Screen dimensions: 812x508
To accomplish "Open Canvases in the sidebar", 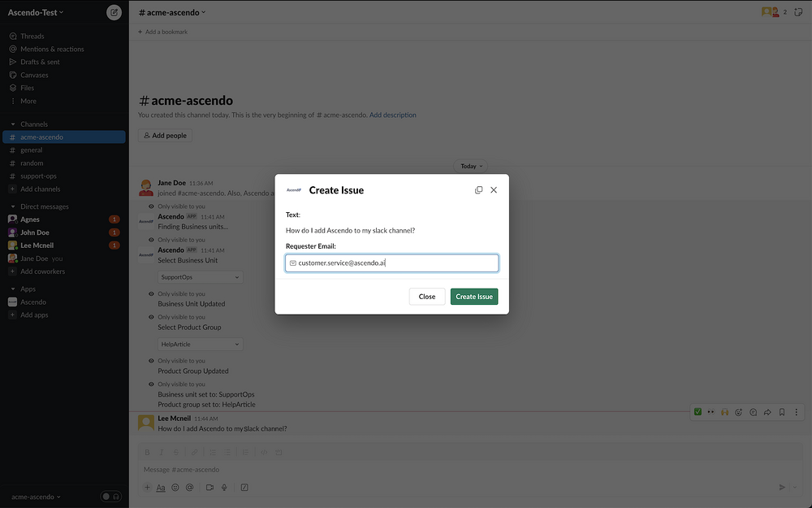I will pyautogui.click(x=34, y=75).
